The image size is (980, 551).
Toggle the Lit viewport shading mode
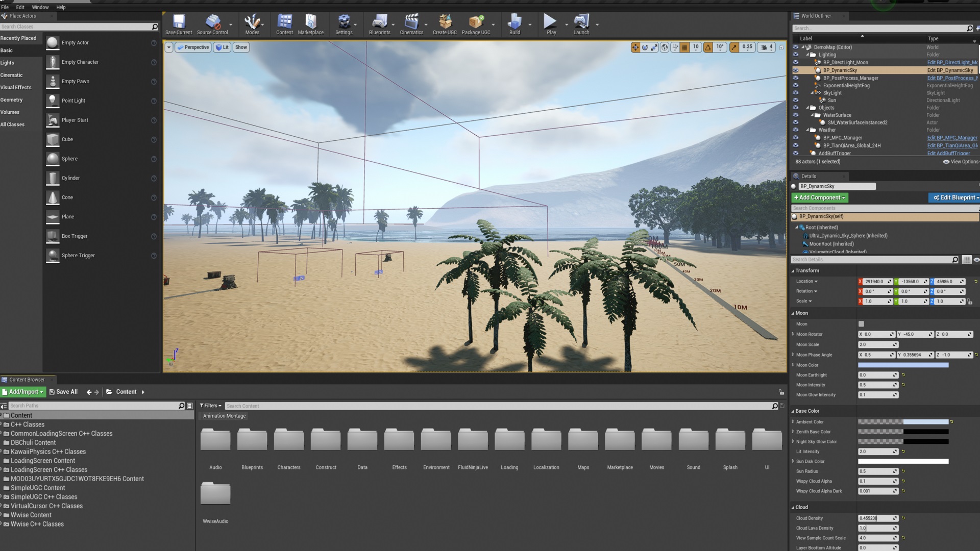tap(222, 47)
